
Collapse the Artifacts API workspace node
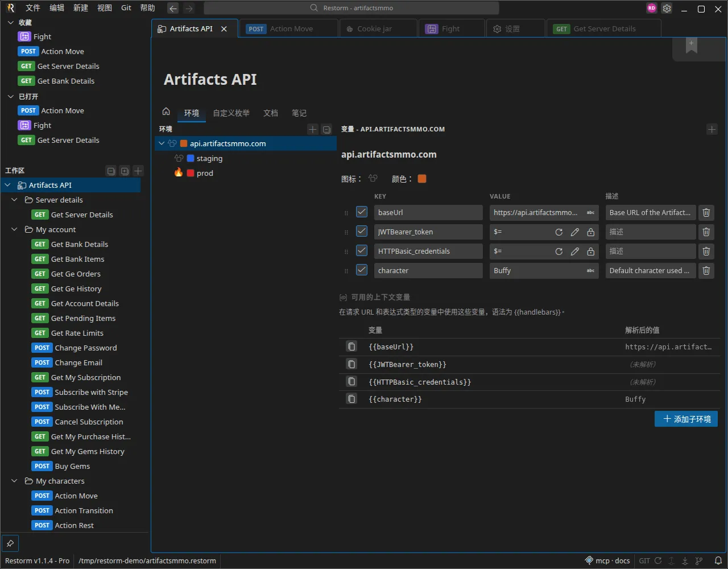[8, 185]
